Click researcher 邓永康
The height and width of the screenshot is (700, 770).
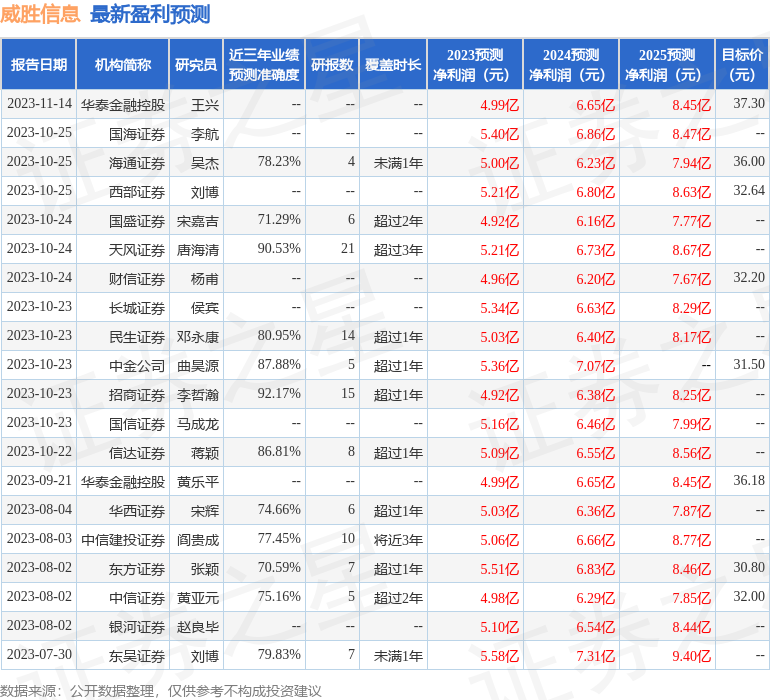pyautogui.click(x=198, y=336)
